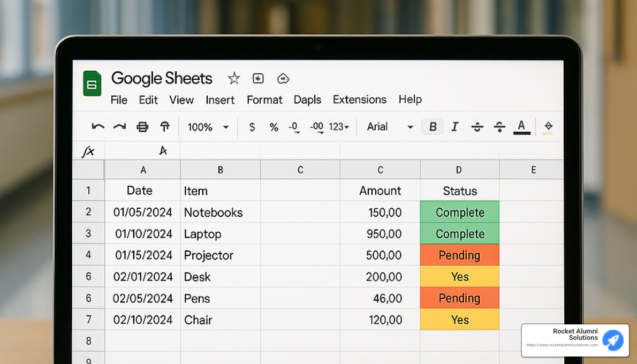
Task: Open the rocketalumnisolutions.com link
Action: tap(562, 345)
